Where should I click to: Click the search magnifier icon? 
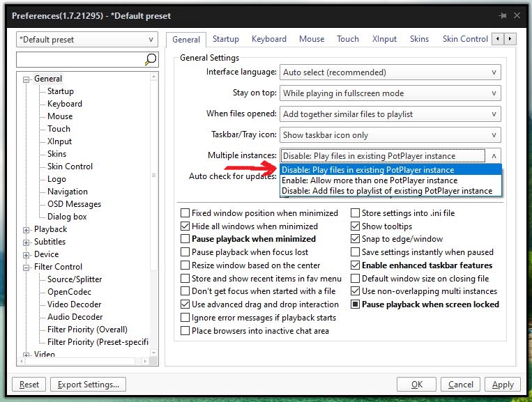(x=151, y=59)
